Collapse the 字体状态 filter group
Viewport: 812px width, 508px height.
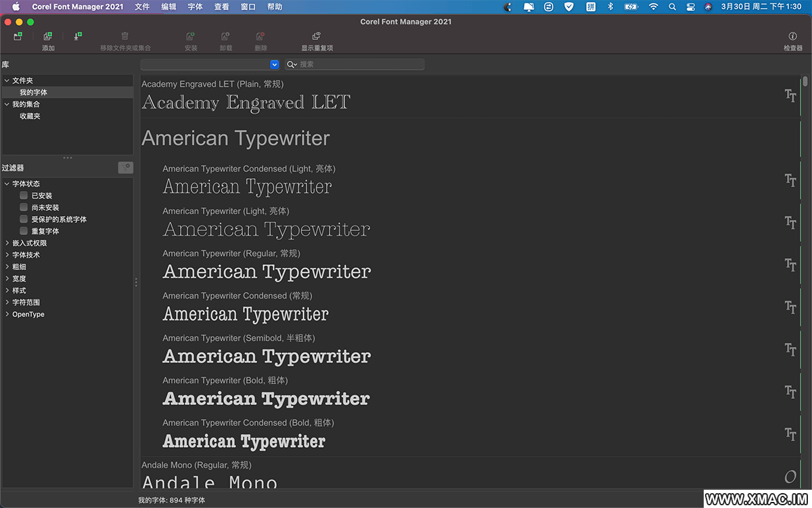[7, 184]
